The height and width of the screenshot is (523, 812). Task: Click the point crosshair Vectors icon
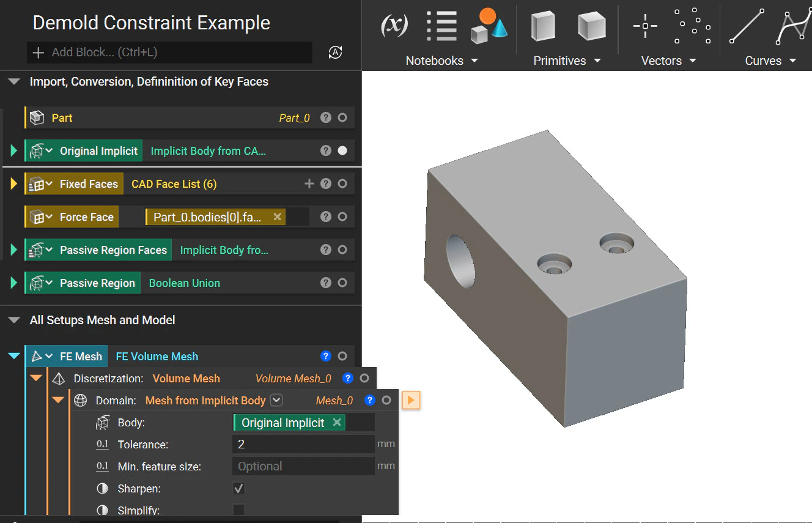[x=645, y=26]
